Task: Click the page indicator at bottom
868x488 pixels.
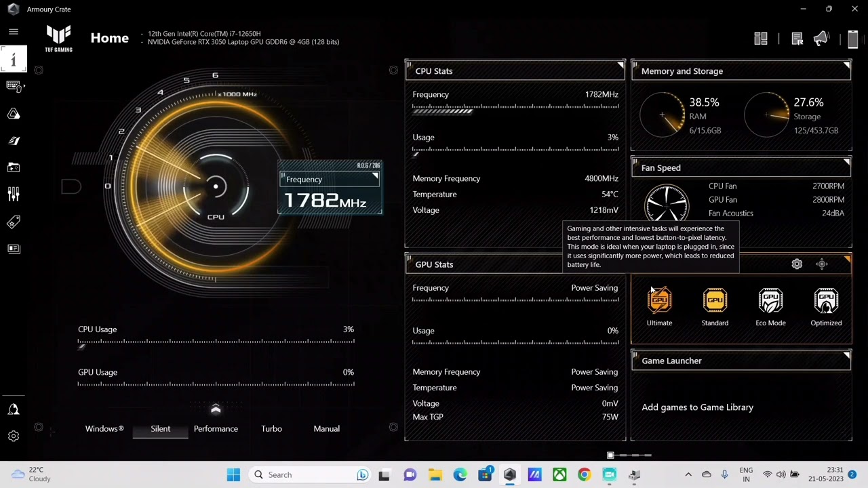Action: point(629,455)
